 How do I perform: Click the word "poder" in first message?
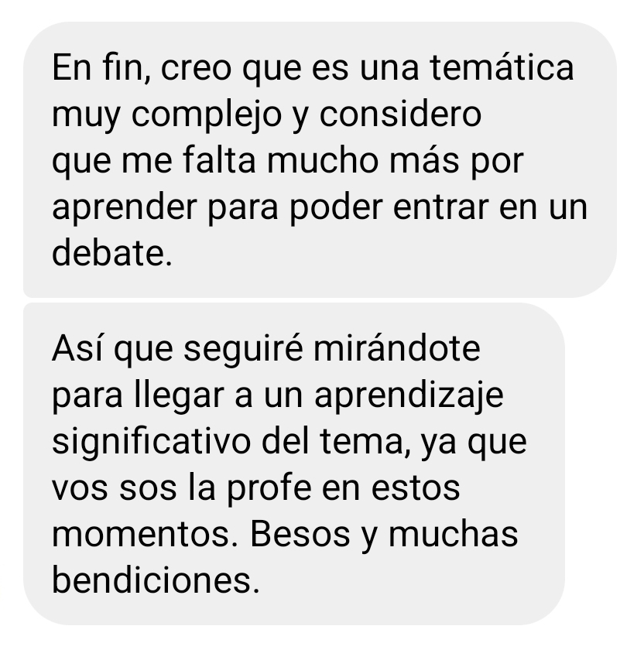337,209
